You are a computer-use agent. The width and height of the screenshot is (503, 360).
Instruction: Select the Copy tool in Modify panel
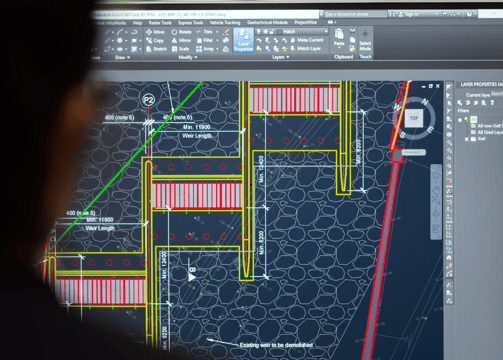click(x=155, y=40)
